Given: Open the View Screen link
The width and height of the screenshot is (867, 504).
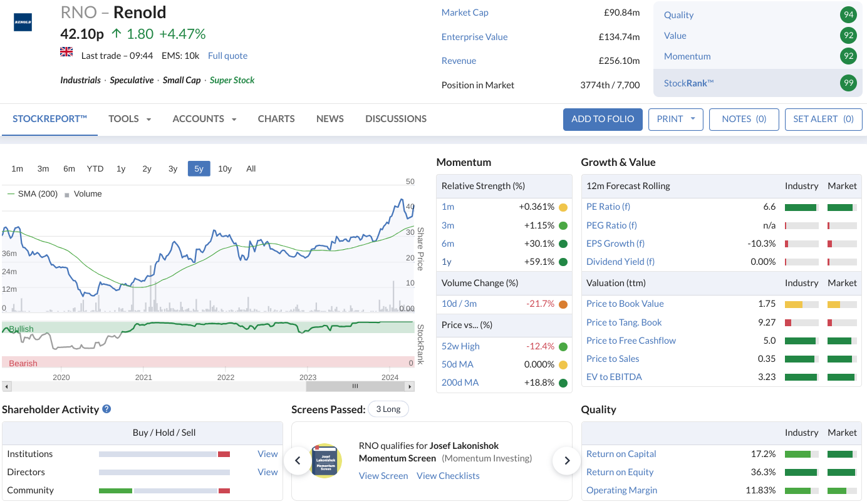Looking at the screenshot, I should point(383,476).
